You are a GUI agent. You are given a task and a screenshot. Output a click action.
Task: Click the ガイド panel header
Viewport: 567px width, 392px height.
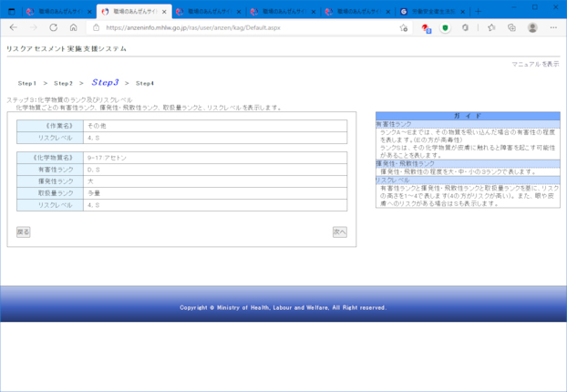pos(468,116)
